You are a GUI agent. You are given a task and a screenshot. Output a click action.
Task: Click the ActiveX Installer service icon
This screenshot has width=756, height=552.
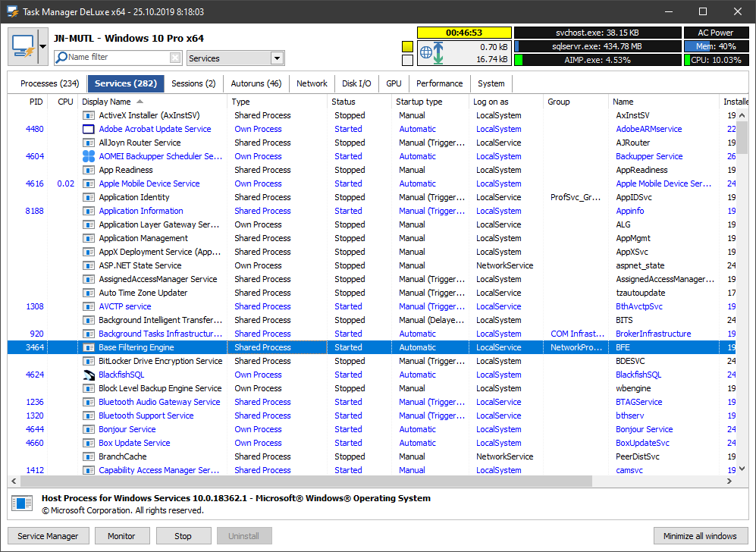click(x=88, y=116)
